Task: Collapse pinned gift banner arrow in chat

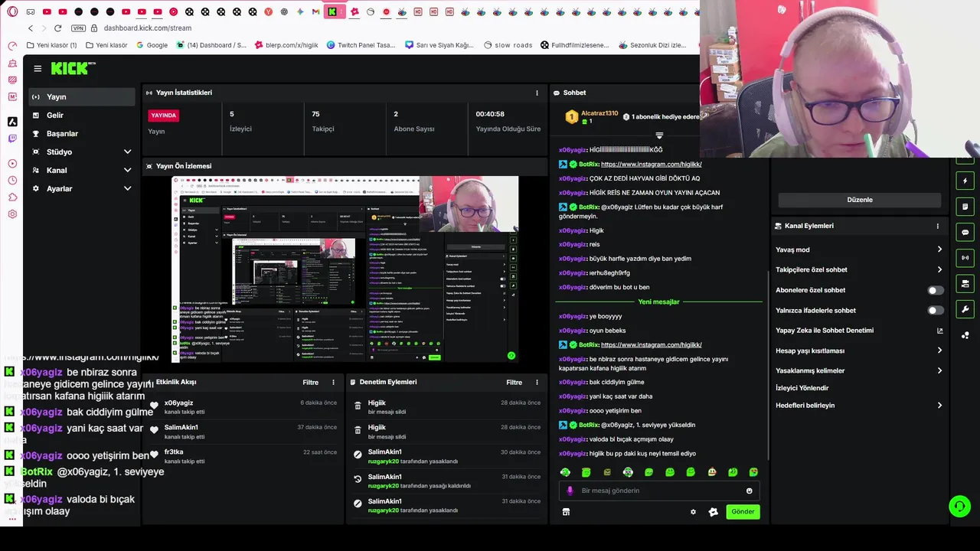Action: click(658, 135)
